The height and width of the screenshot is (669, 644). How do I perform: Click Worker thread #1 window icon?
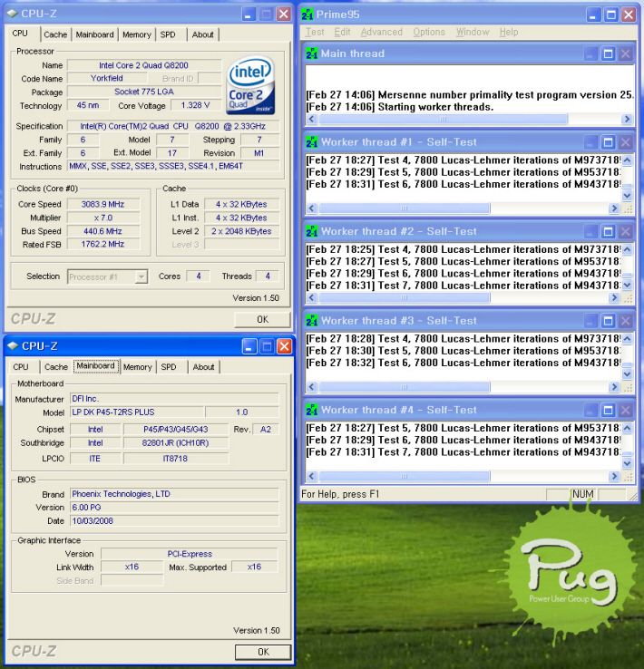tap(312, 142)
